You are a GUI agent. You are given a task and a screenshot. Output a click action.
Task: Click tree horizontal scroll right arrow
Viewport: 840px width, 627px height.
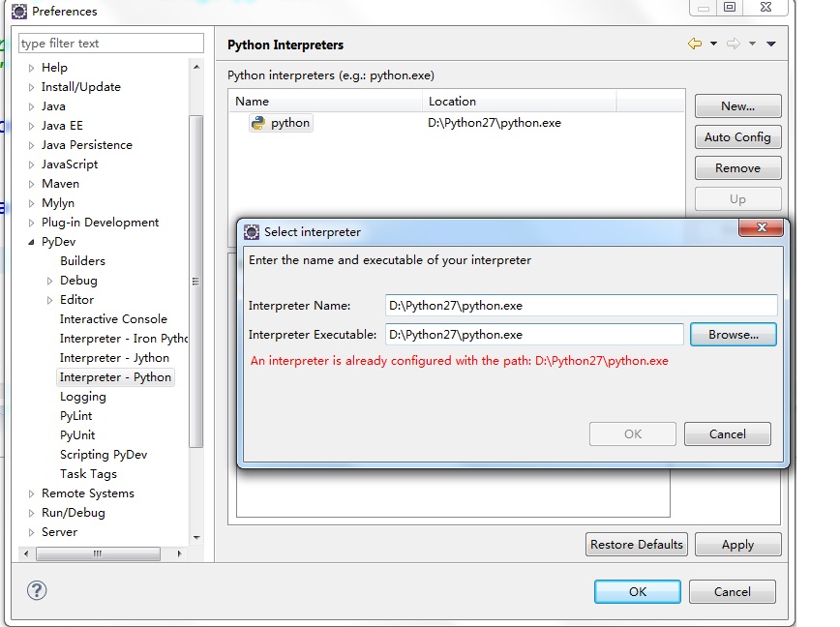[179, 553]
